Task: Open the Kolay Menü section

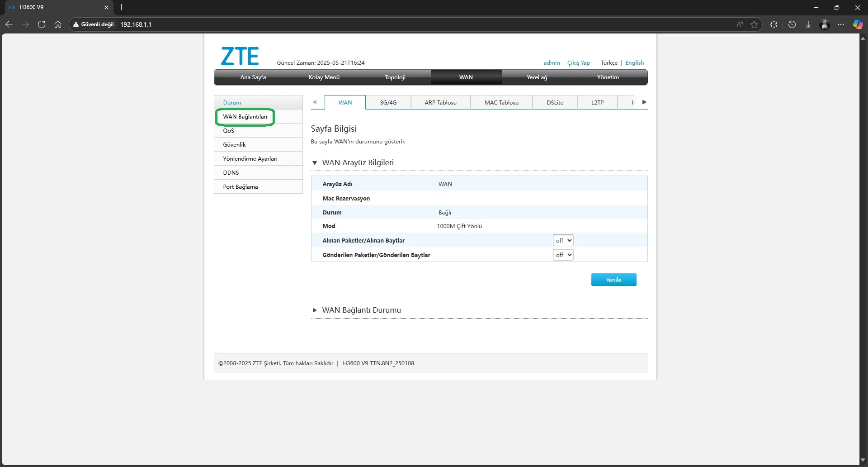Action: coord(324,77)
